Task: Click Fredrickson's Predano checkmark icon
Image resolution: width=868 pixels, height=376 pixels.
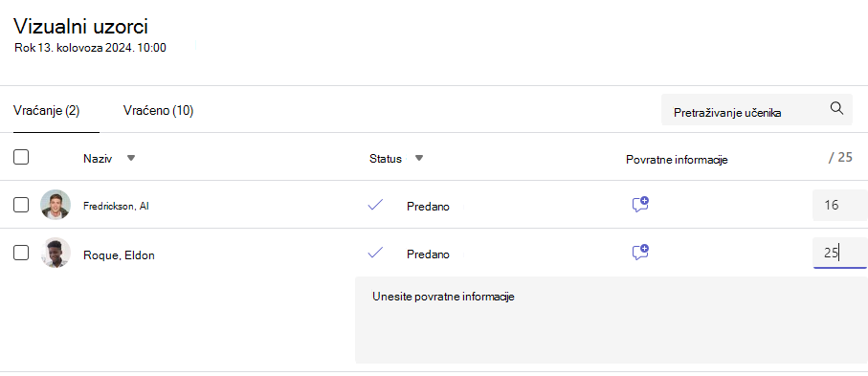Action: point(375,205)
